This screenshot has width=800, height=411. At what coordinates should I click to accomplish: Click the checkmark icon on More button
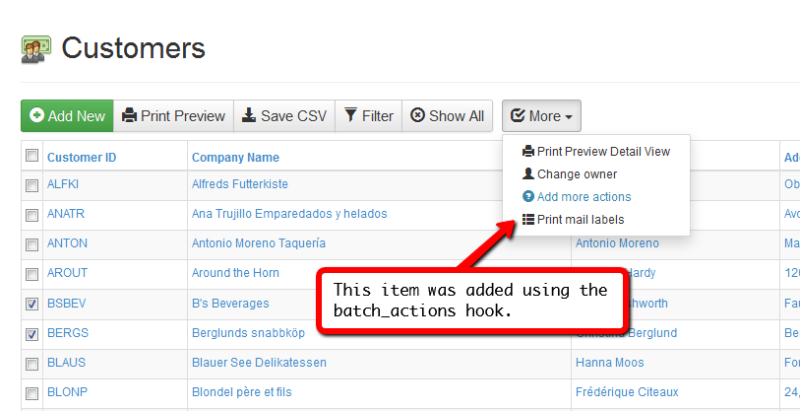point(517,116)
